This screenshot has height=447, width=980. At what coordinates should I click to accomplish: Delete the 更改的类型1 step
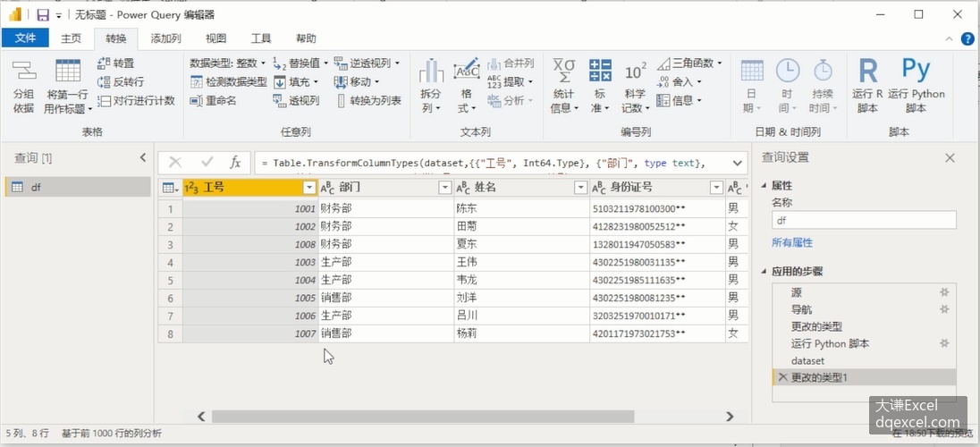point(782,377)
